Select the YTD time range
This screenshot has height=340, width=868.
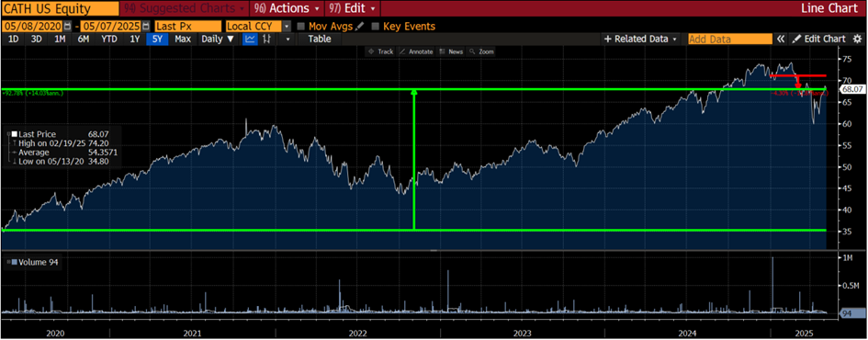point(109,39)
